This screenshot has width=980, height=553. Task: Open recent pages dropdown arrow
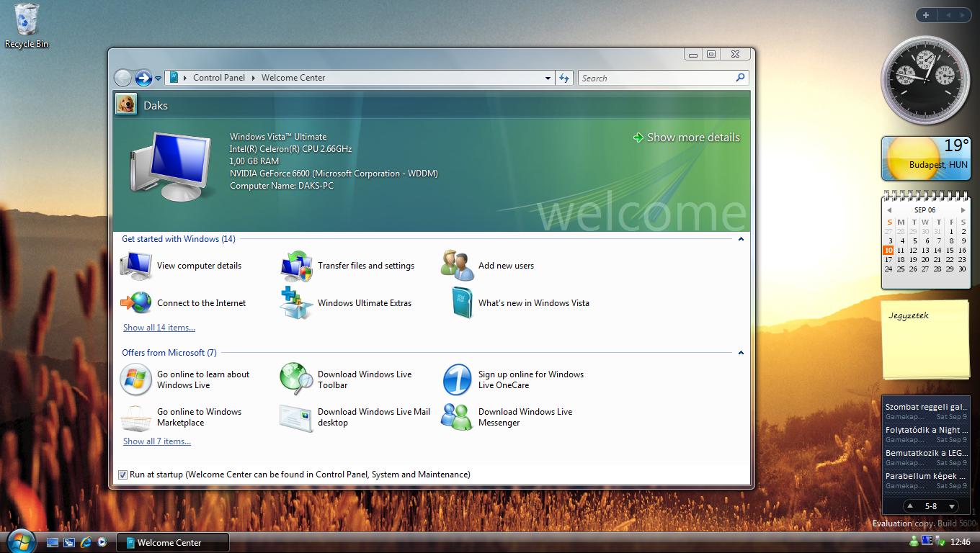click(159, 78)
